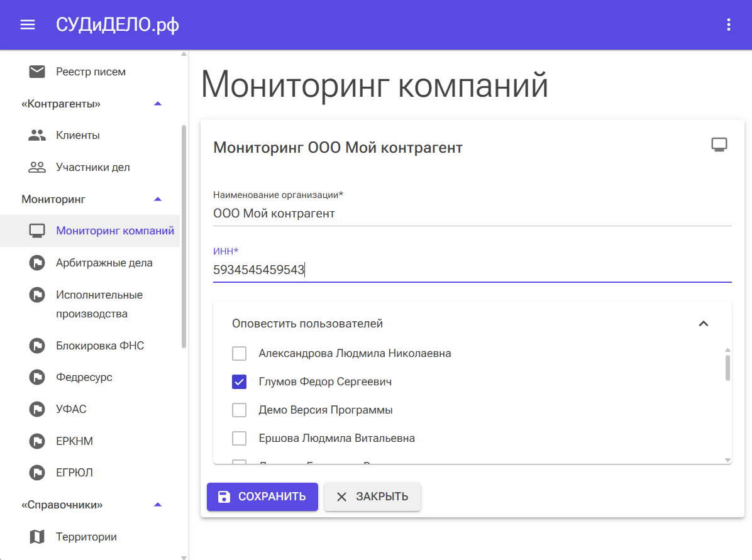Click the Участники дел group icon
752x560 pixels.
coord(37,167)
